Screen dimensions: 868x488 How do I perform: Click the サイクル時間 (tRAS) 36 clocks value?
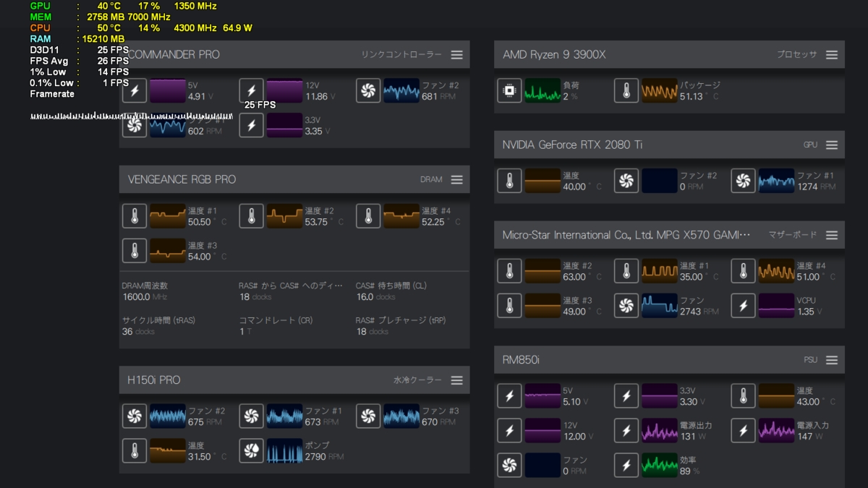139,332
